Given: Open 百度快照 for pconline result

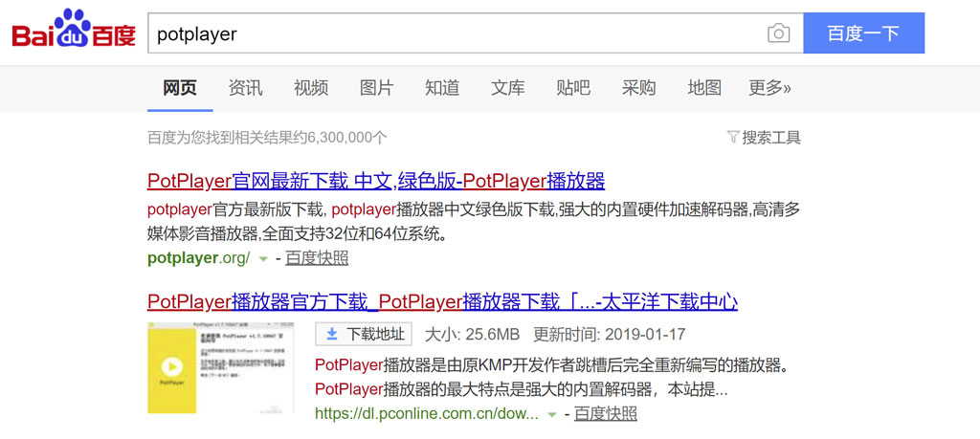Looking at the screenshot, I should click(606, 413).
